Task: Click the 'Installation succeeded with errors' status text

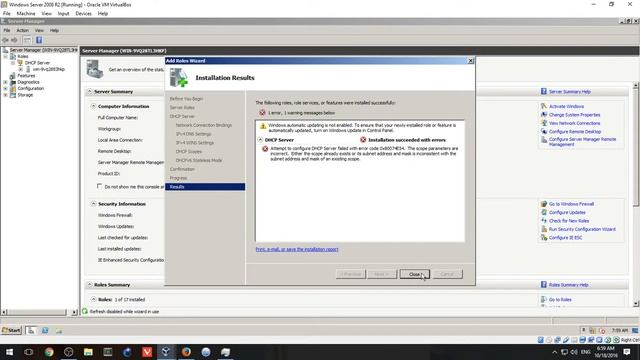Action: (x=407, y=140)
